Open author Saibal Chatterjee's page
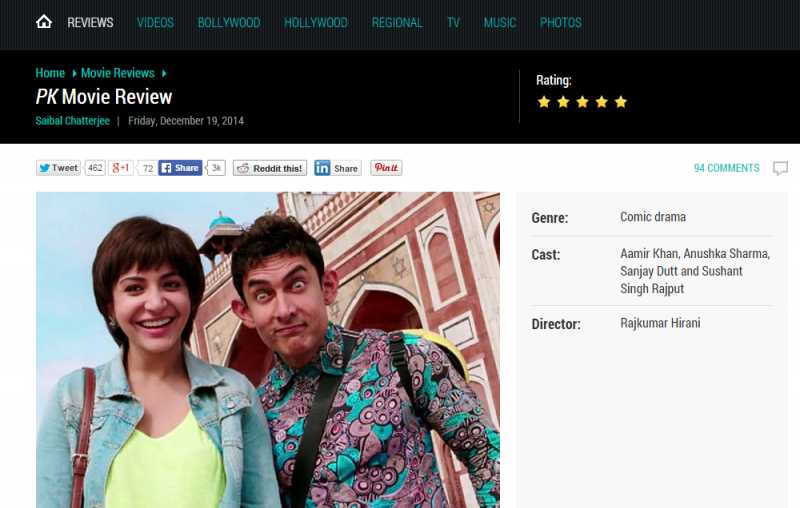Image resolution: width=800 pixels, height=508 pixels. click(x=72, y=121)
